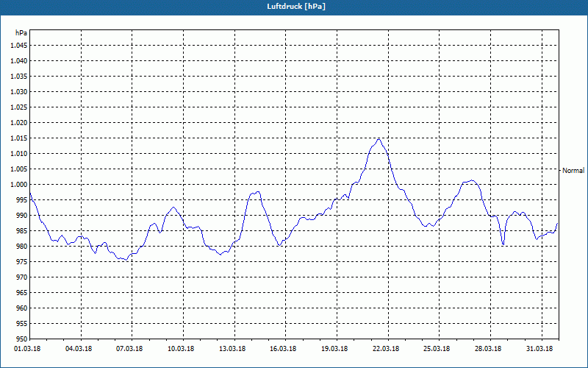
Task: Select the 1.025 pressure axis value
Action: 19,107
